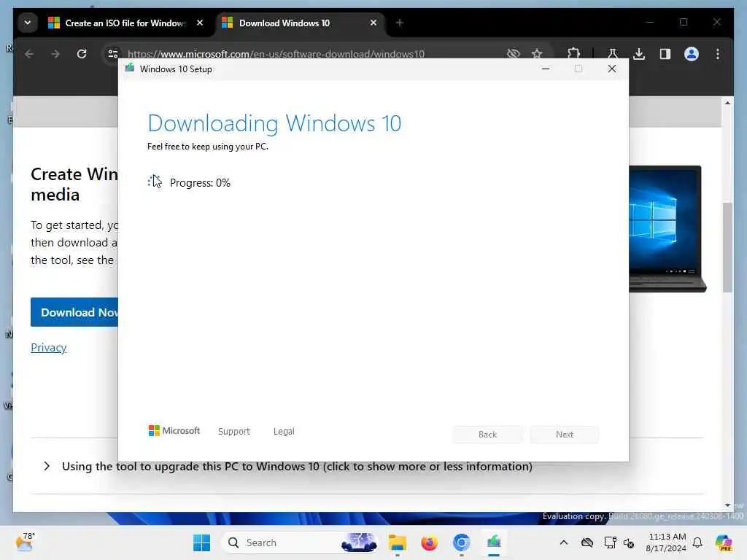Click the browser reload page icon
Screen dimensions: 747x560
click(82, 54)
